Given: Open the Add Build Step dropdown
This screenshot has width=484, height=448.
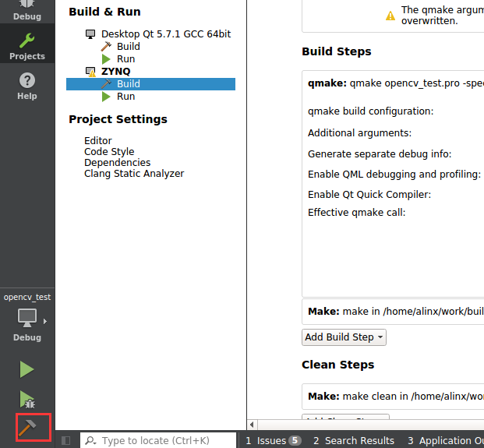Looking at the screenshot, I should [x=344, y=337].
